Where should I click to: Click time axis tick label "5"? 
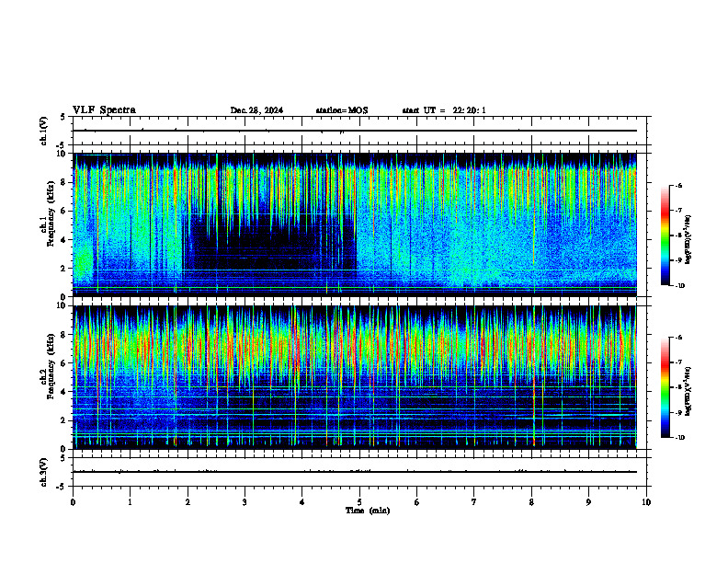pyautogui.click(x=359, y=502)
